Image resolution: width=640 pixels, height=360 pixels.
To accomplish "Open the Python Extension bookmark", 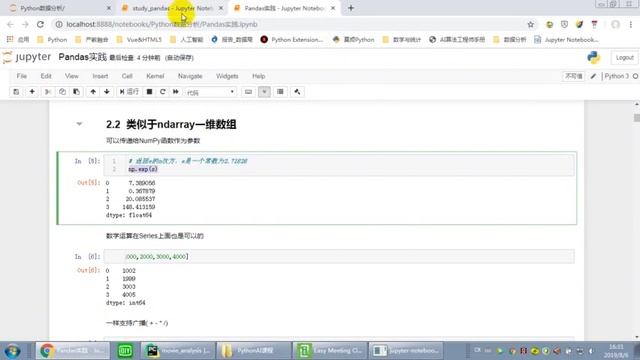I will point(292,40).
